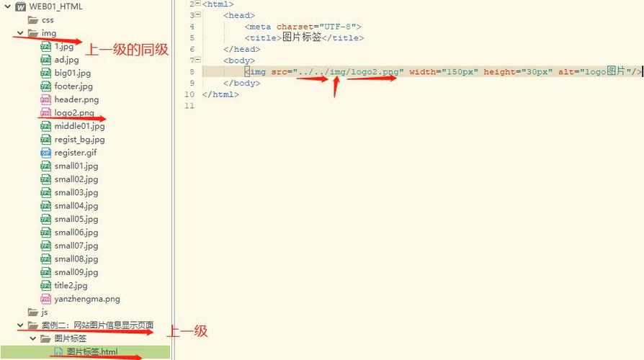Image resolution: width=644 pixels, height=360 pixels.
Task: Select the register.gif file name
Action: [76, 153]
